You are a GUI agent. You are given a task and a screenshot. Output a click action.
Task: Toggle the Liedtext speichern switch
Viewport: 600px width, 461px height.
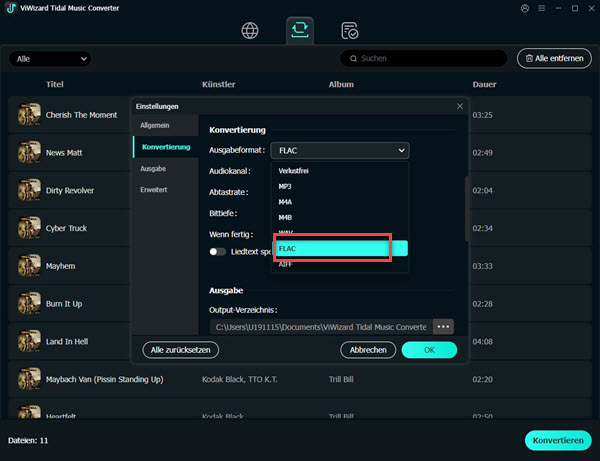pos(217,251)
